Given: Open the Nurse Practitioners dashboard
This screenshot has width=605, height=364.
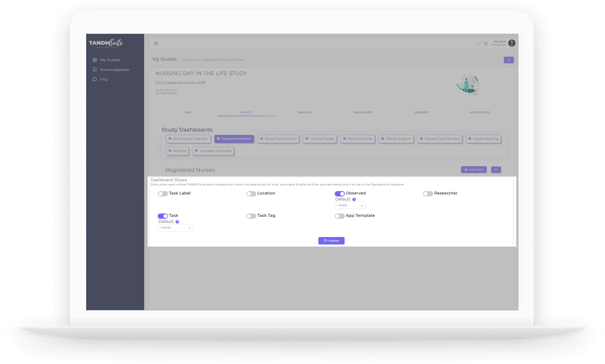Looking at the screenshot, I should (x=278, y=139).
